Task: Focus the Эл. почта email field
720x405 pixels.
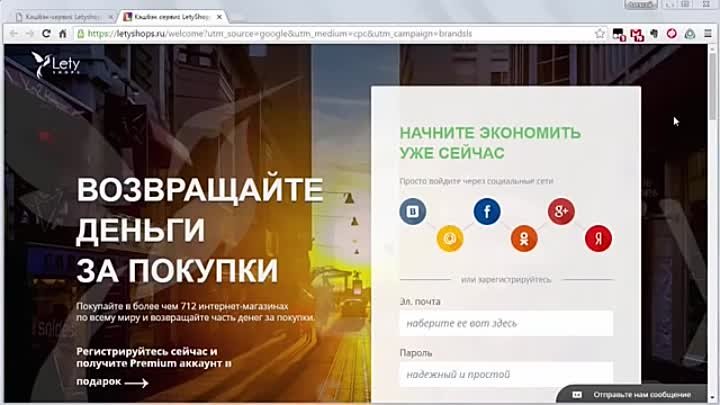Action: [x=505, y=324]
